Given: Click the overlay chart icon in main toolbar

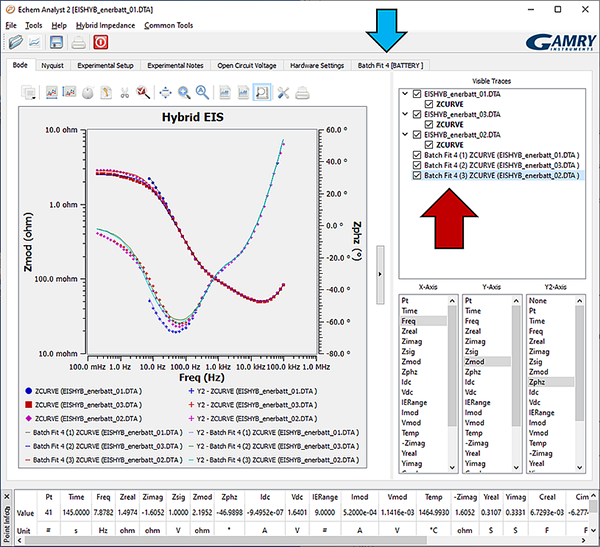Looking at the screenshot, I should (34, 42).
